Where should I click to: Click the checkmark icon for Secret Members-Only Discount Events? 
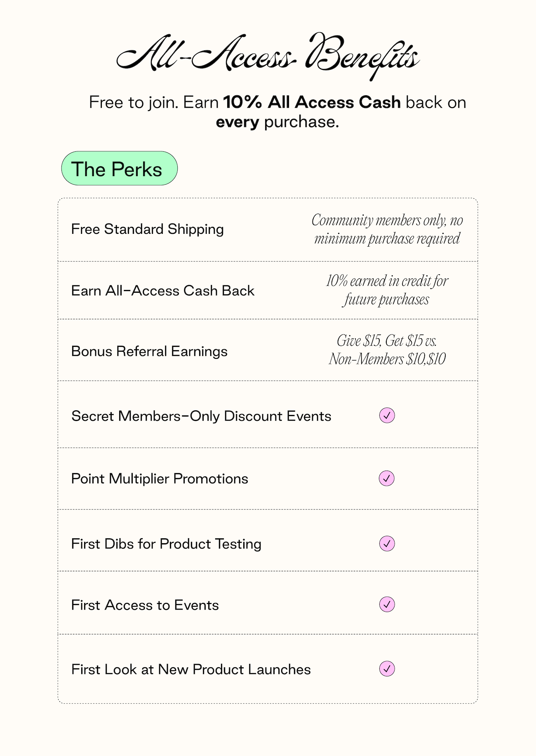pos(387,415)
